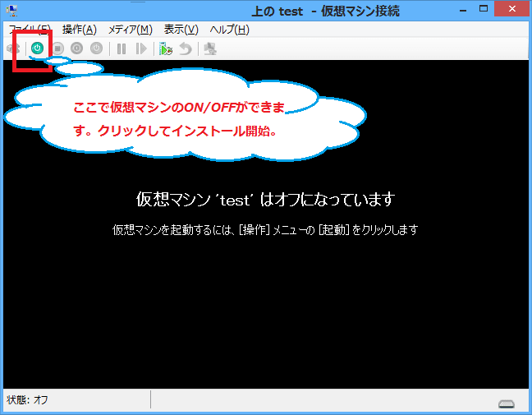The image size is (532, 415).
Task: Click the 状態: オフ status bar text
Action: pos(29,400)
